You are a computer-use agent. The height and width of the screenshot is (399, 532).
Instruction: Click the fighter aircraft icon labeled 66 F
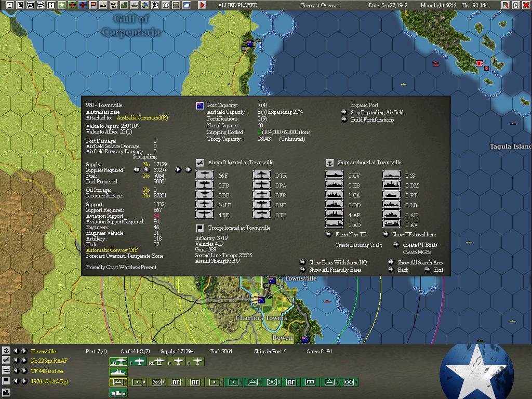click(205, 175)
